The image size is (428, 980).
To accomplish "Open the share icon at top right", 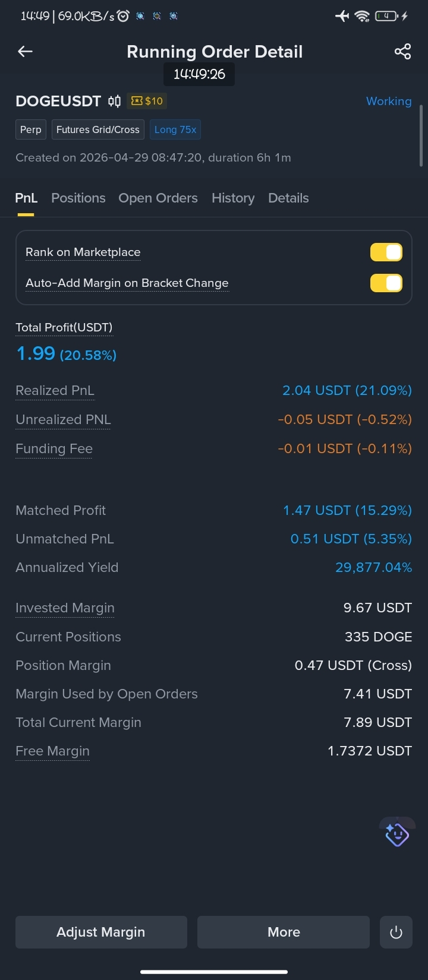I will click(x=402, y=52).
